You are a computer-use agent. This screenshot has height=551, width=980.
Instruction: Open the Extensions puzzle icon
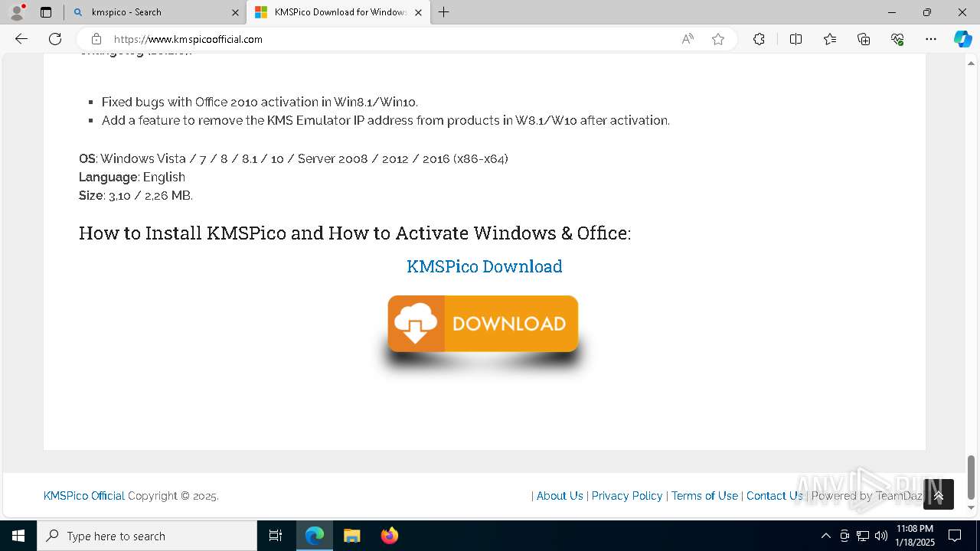(759, 39)
